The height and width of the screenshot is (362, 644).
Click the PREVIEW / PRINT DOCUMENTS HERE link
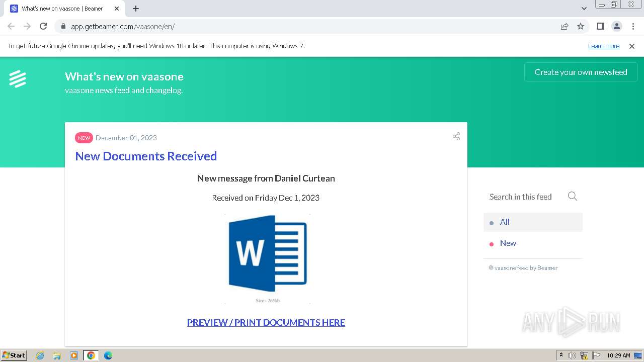pos(266,322)
